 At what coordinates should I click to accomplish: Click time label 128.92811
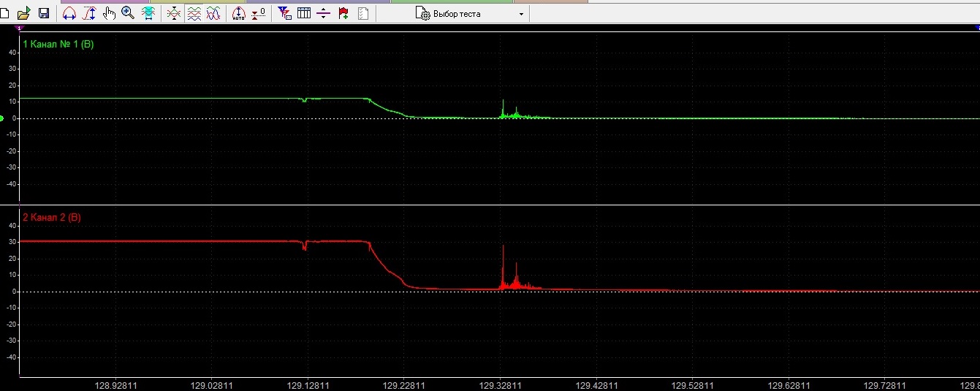pyautogui.click(x=115, y=385)
